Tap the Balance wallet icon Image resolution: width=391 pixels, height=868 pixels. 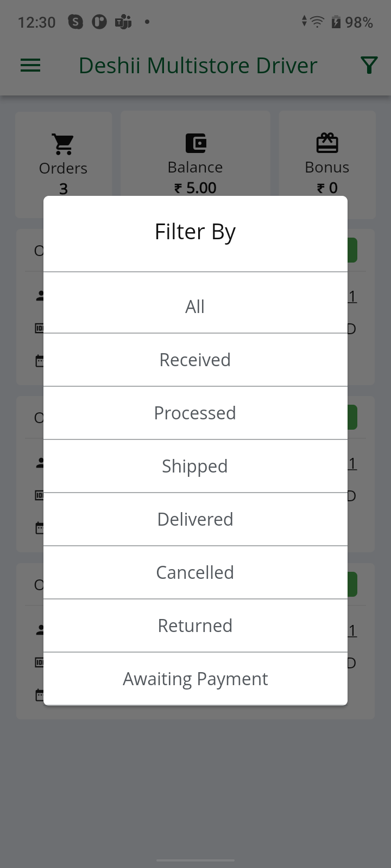[195, 143]
